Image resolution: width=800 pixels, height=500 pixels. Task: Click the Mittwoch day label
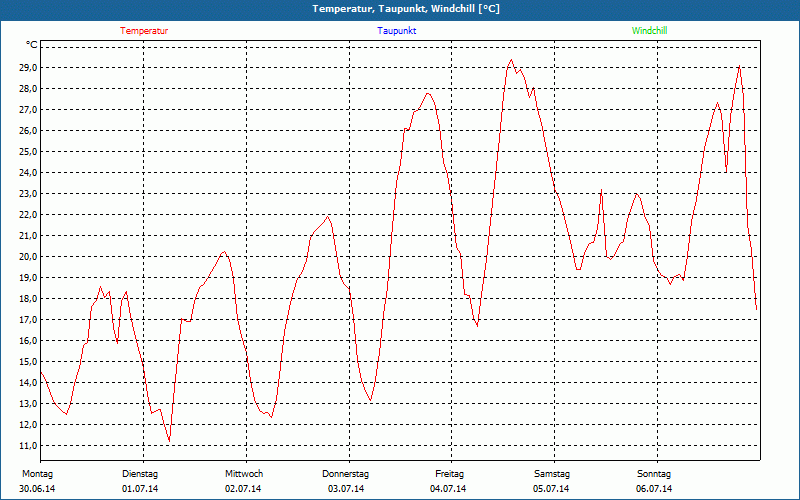244,474
